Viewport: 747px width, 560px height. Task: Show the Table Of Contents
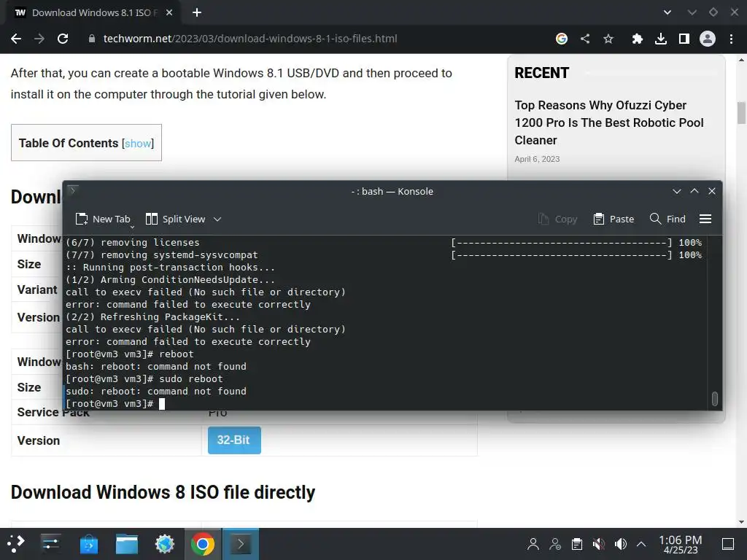coord(138,144)
